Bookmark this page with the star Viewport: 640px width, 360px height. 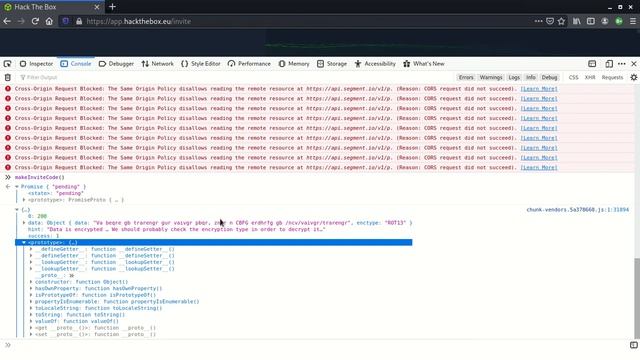[561, 21]
